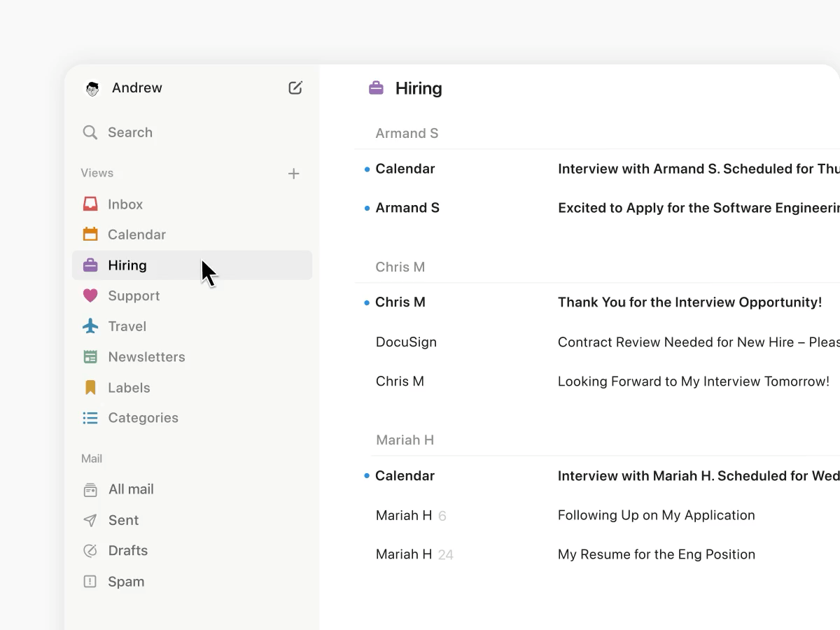Clear unread indicator on Mariah H interview email
This screenshot has width=840, height=630.
[366, 475]
